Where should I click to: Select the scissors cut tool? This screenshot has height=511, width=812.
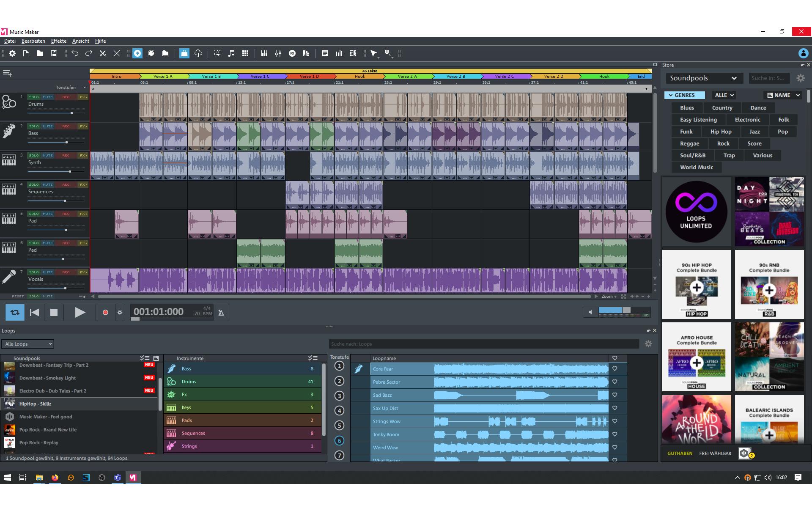(x=103, y=53)
